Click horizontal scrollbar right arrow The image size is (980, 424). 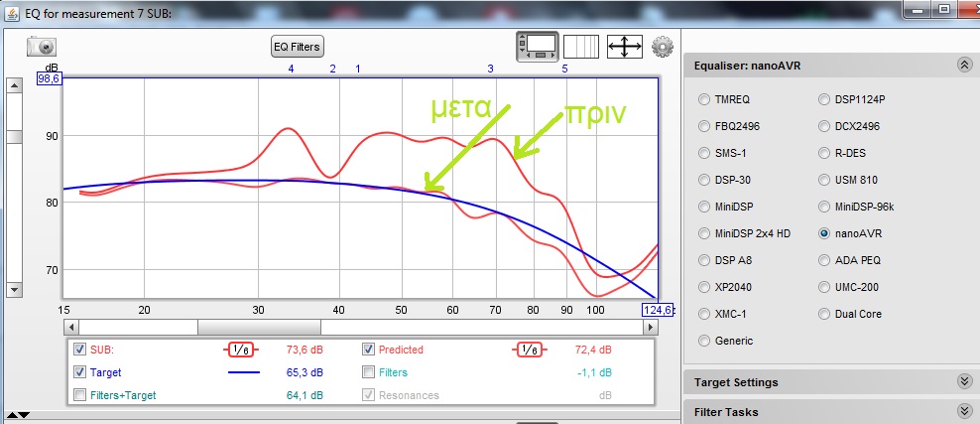pyautogui.click(x=651, y=327)
